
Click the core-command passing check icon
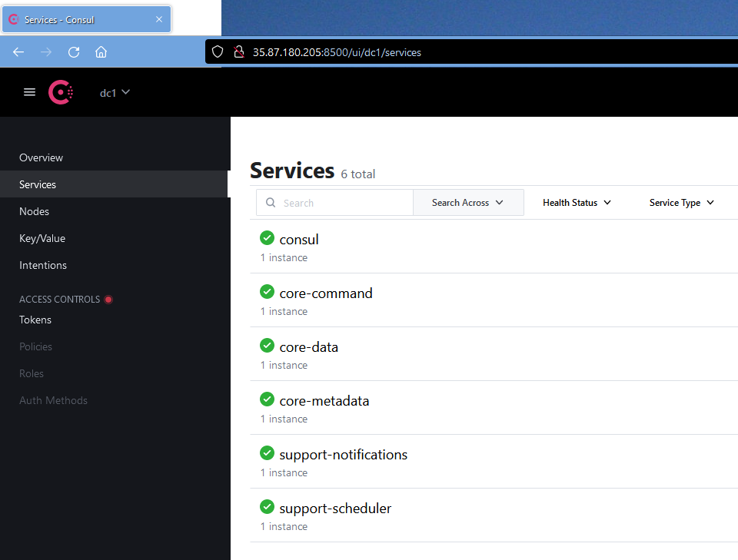click(267, 291)
